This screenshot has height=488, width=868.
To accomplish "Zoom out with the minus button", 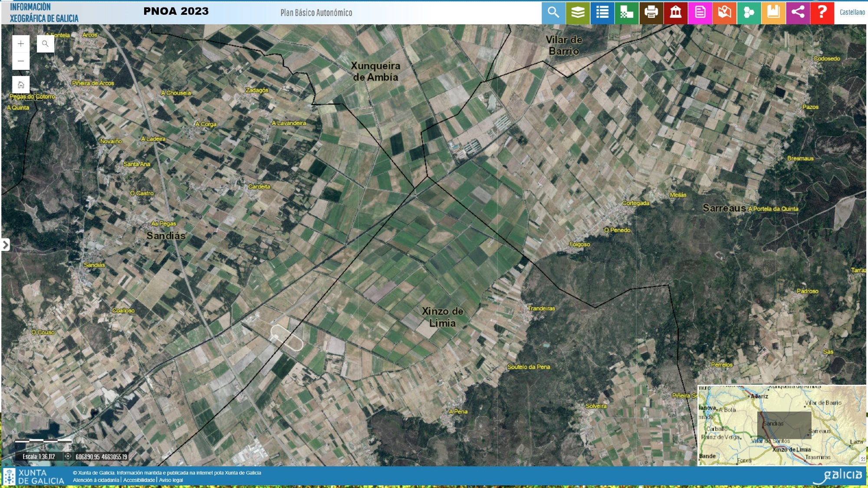I will point(21,61).
